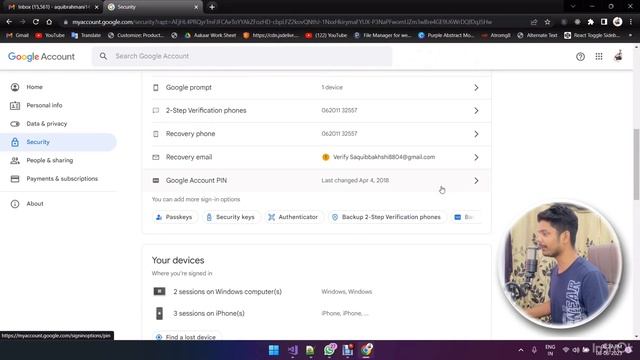Open the Aakaar Work Sheet bookmark
The width and height of the screenshot is (640, 360).
210,36
